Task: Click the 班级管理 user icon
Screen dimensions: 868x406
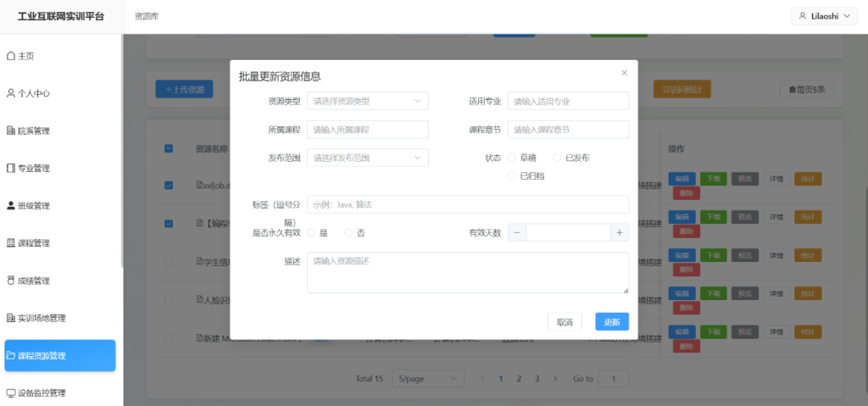Action: coord(11,206)
